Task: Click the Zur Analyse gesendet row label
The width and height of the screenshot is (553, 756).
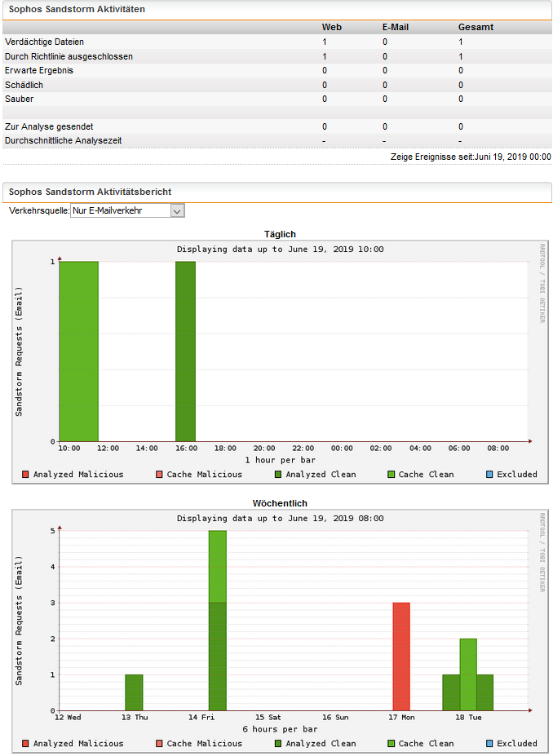Action: coord(49,126)
